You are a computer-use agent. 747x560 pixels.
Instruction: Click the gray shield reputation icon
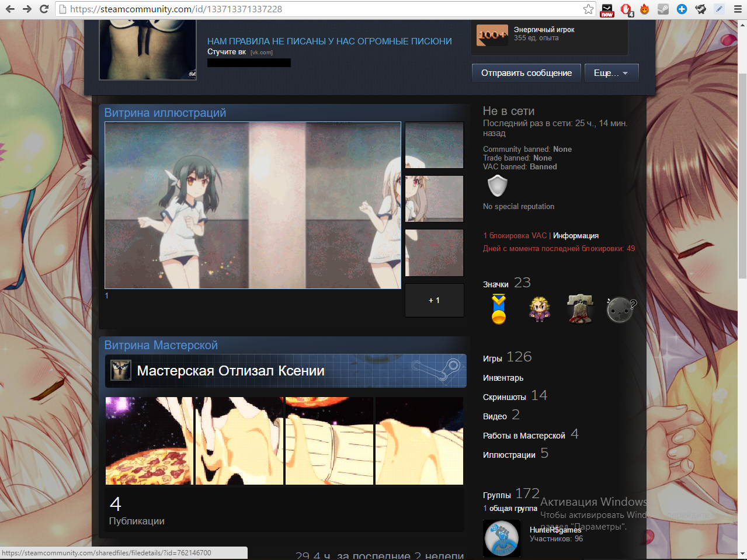pos(498,186)
